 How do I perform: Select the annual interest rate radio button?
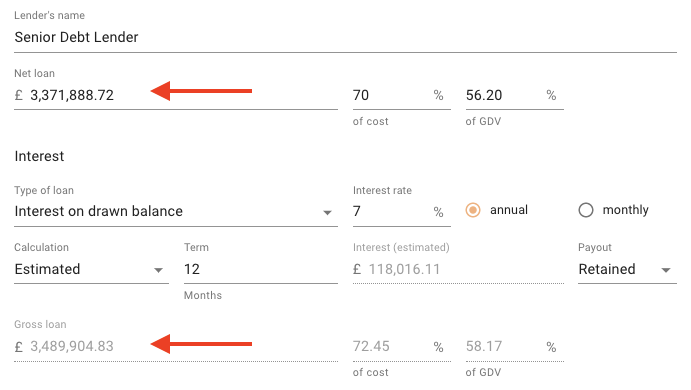point(473,210)
